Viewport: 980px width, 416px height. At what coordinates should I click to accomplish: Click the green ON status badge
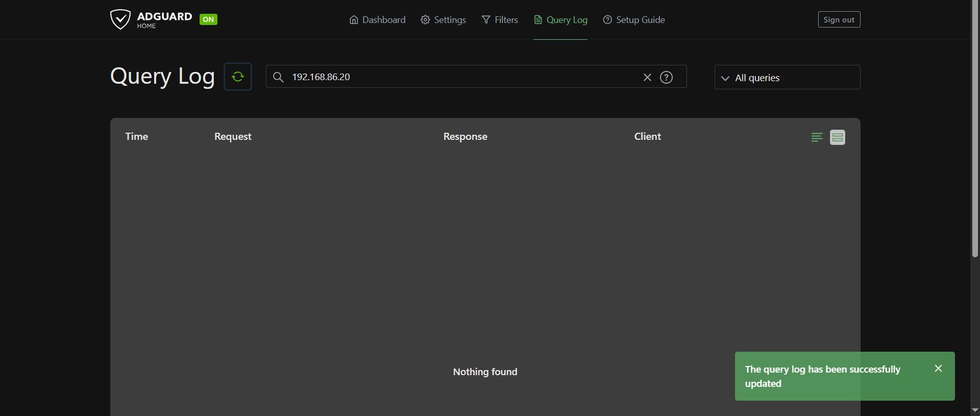208,20
